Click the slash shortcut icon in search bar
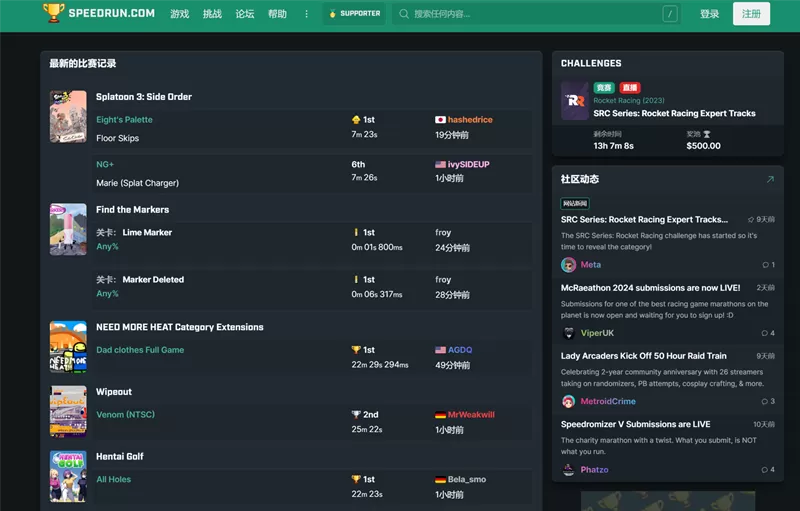The height and width of the screenshot is (511, 800). [670, 14]
